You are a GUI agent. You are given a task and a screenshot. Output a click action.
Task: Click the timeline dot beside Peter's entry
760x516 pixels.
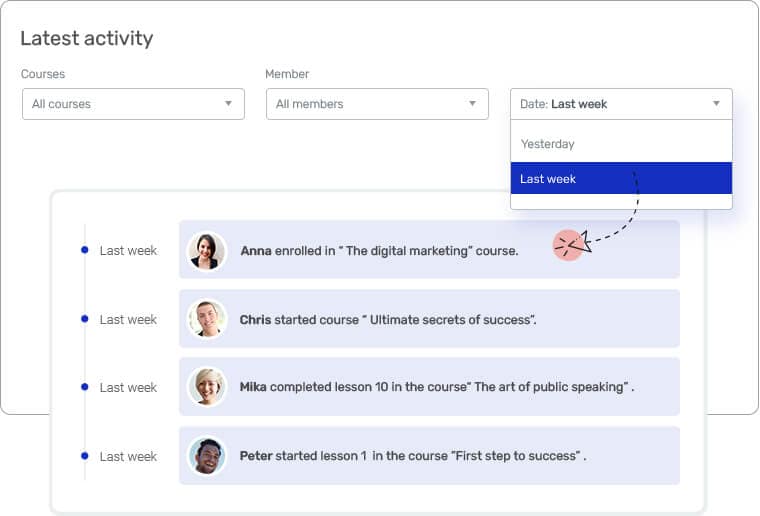point(85,456)
